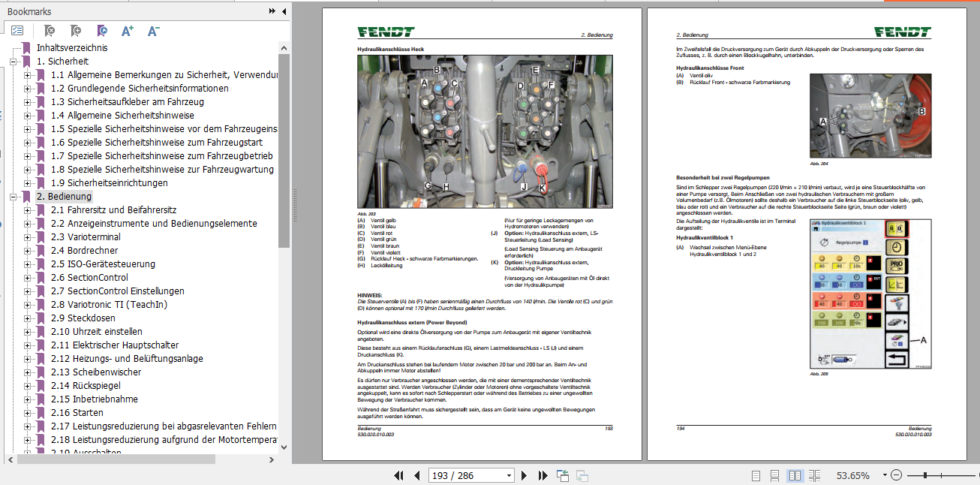Switch to continuous facing pages view
Image resolution: width=980 pixels, height=485 pixels.
tap(815, 475)
